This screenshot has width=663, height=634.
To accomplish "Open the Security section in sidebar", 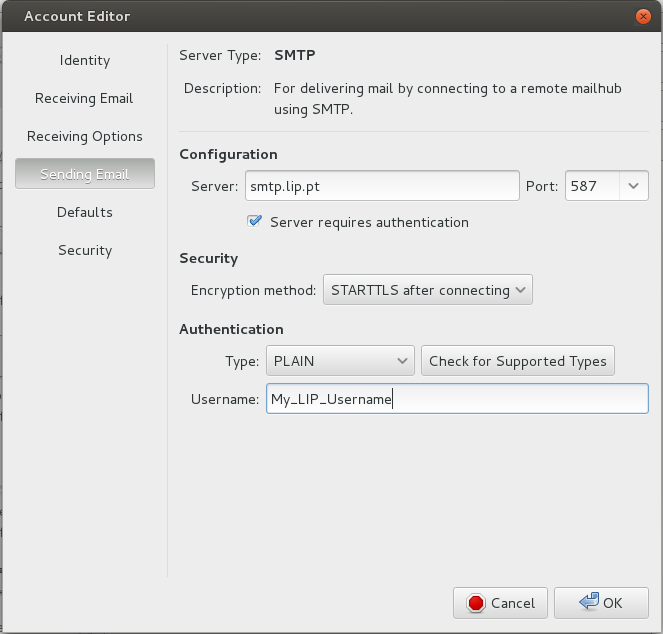I will [85, 250].
